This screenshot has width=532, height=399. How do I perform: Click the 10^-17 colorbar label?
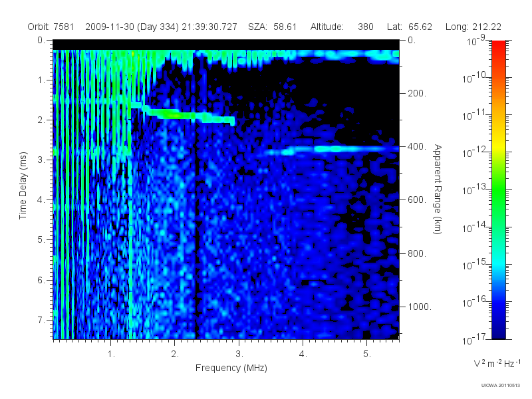coord(475,339)
